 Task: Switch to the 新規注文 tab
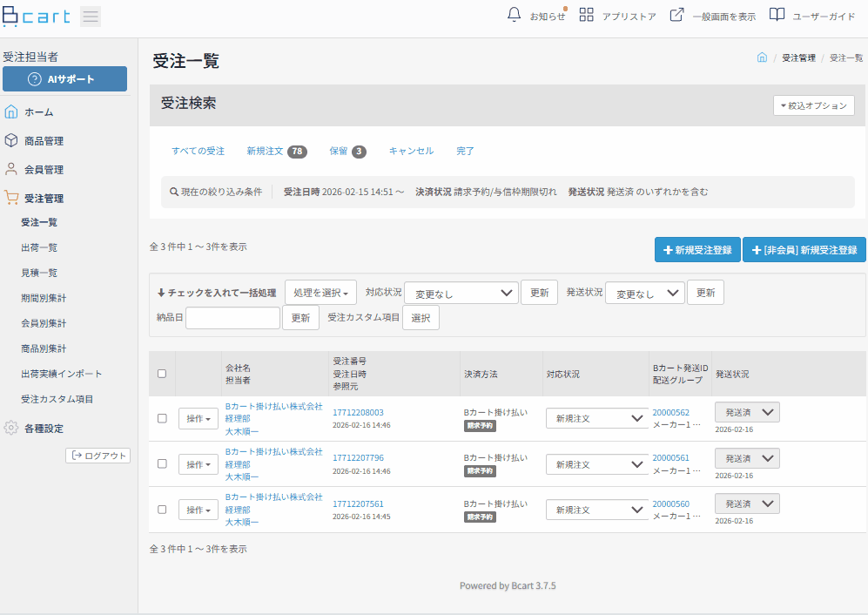click(x=266, y=151)
